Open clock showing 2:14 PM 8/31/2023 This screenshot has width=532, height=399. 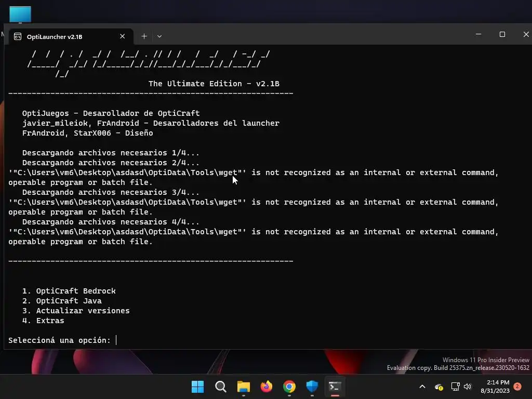[x=495, y=387]
